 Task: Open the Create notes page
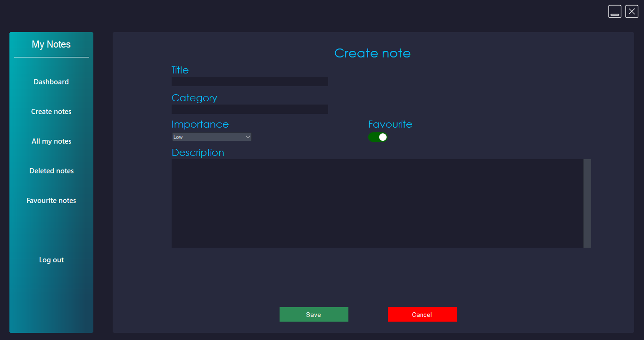pyautogui.click(x=51, y=112)
